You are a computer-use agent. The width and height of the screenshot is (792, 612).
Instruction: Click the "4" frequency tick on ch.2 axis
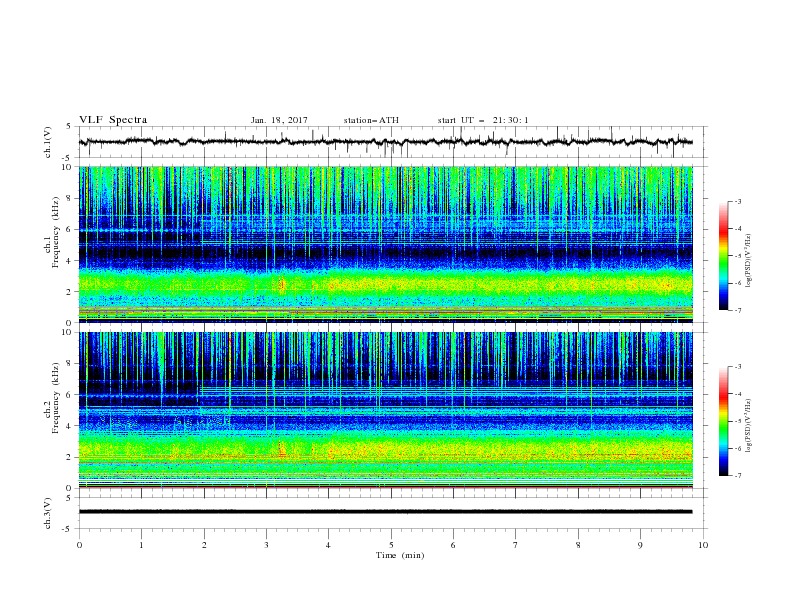tap(70, 426)
